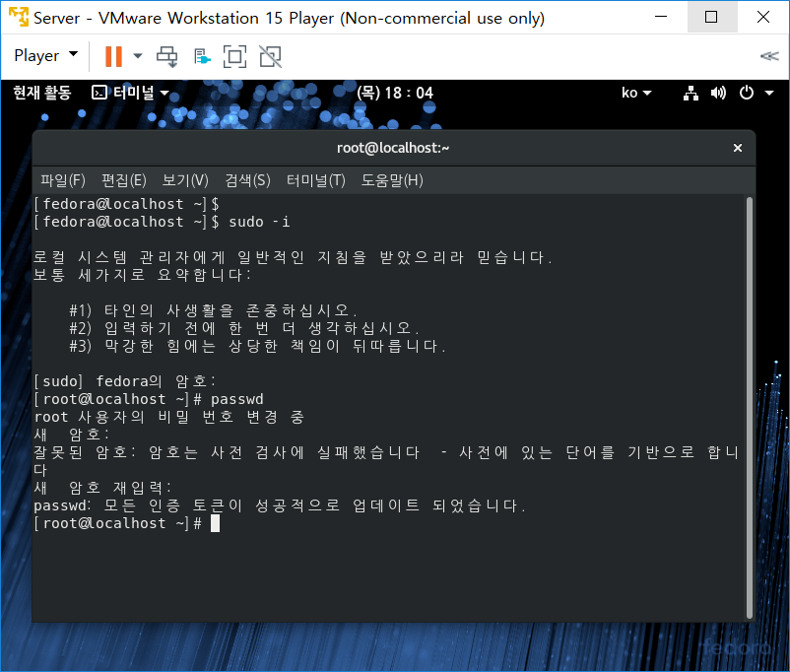Click the terminal icon next to 터미널 label
The image size is (790, 672).
coord(99,93)
